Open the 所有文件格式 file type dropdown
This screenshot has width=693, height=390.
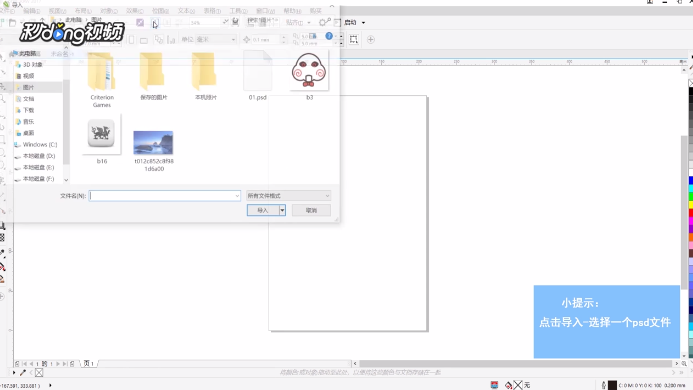pos(288,196)
